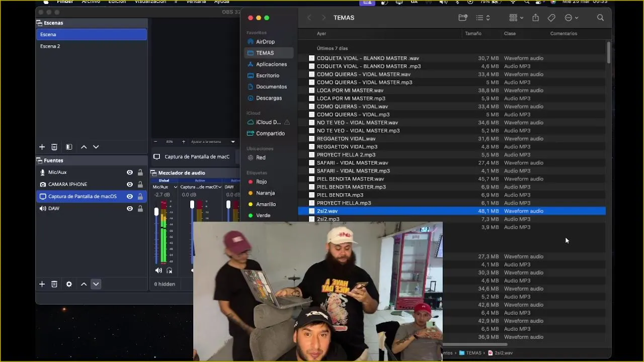Search in Finder TEMAS window
Screen dimensions: 644x362
pyautogui.click(x=600, y=18)
